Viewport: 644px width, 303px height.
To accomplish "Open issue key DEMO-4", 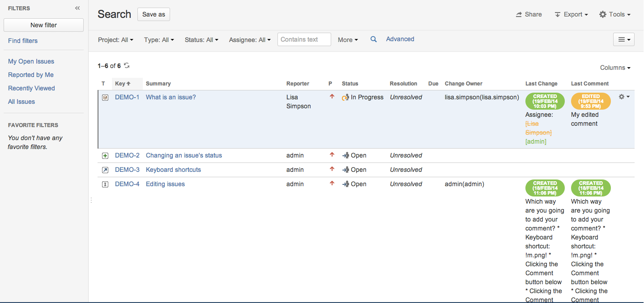I will 127,184.
